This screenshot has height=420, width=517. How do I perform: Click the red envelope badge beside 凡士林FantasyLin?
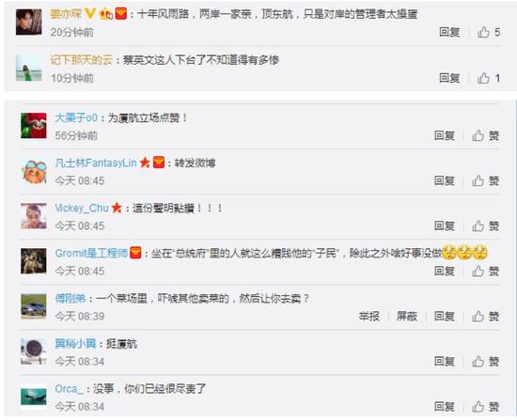(159, 163)
